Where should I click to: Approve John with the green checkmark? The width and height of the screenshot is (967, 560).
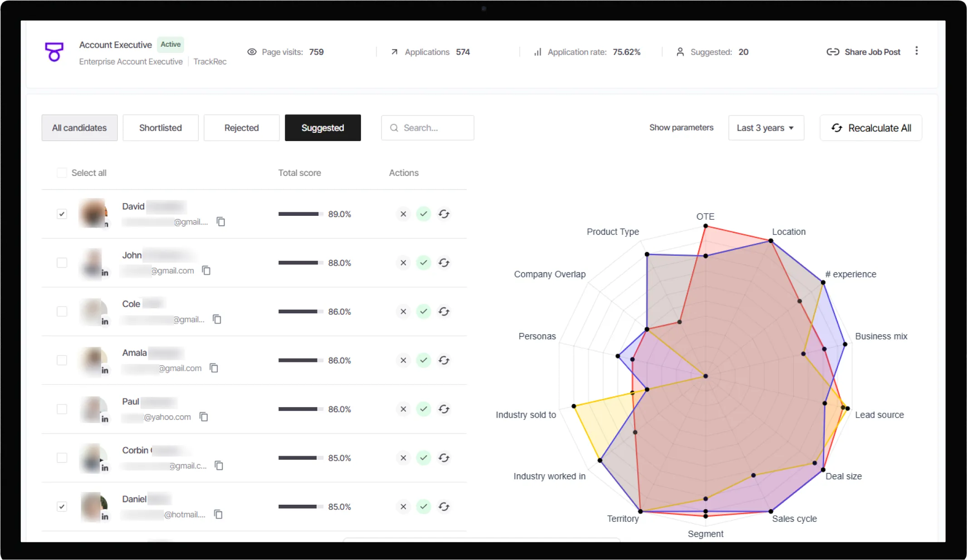423,263
